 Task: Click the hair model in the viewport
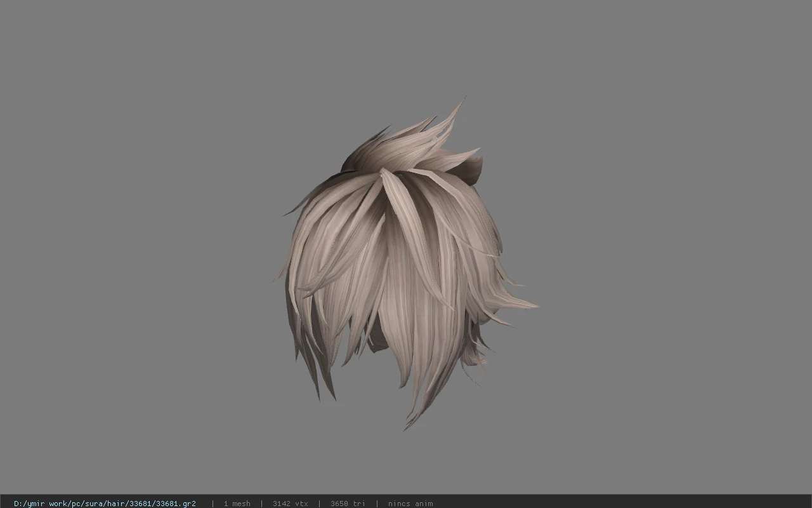(406, 264)
